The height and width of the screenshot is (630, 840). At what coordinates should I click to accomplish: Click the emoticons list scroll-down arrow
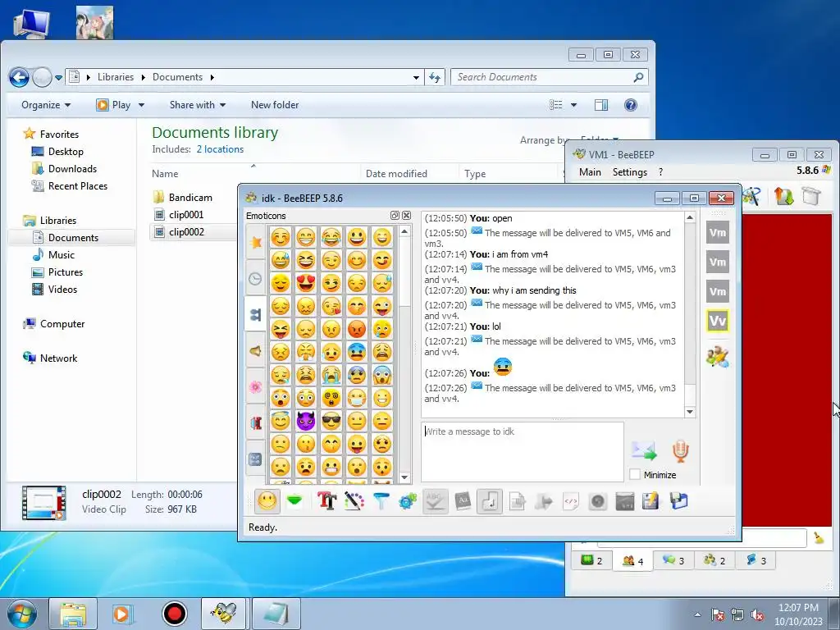pos(404,477)
